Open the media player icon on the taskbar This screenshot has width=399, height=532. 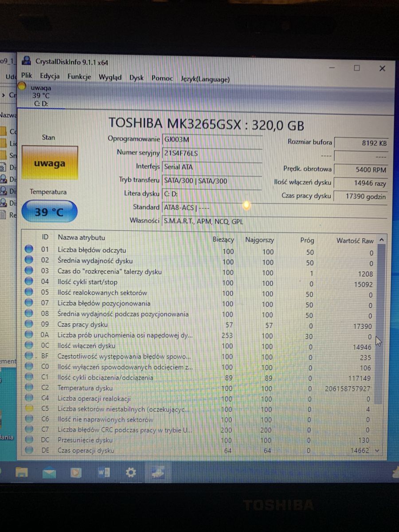76,473
